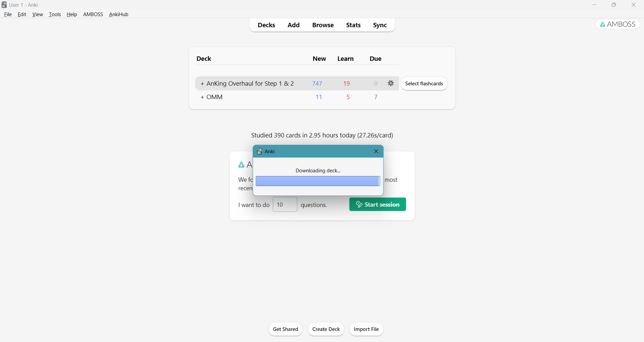Image resolution: width=644 pixels, height=342 pixels.
Task: Click Start session button
Action: click(x=377, y=204)
